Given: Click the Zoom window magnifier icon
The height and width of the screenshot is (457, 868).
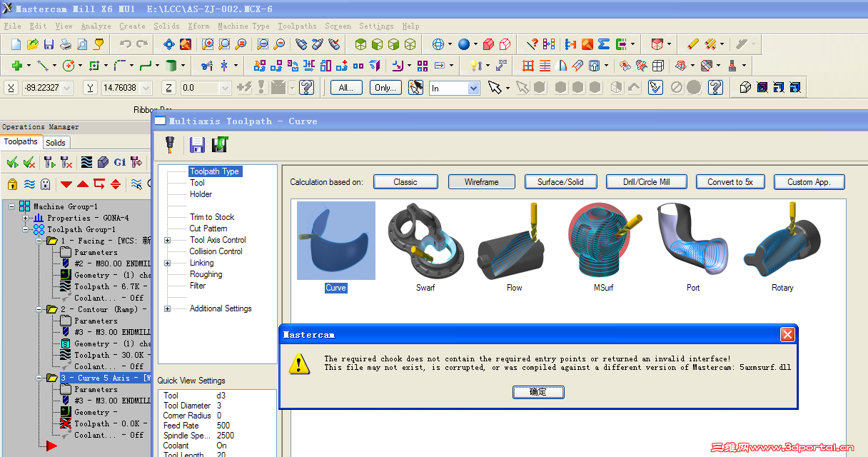Looking at the screenshot, I should coord(208,44).
